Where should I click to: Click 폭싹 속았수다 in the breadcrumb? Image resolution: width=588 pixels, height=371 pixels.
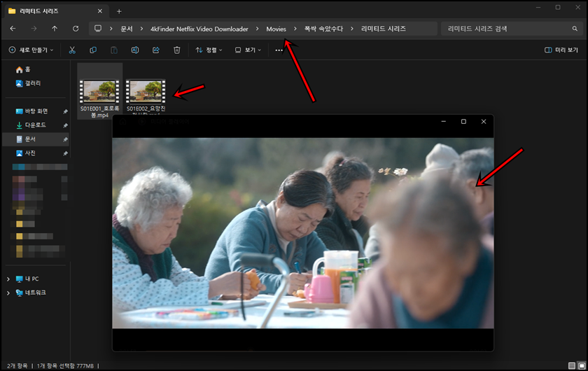click(x=323, y=29)
